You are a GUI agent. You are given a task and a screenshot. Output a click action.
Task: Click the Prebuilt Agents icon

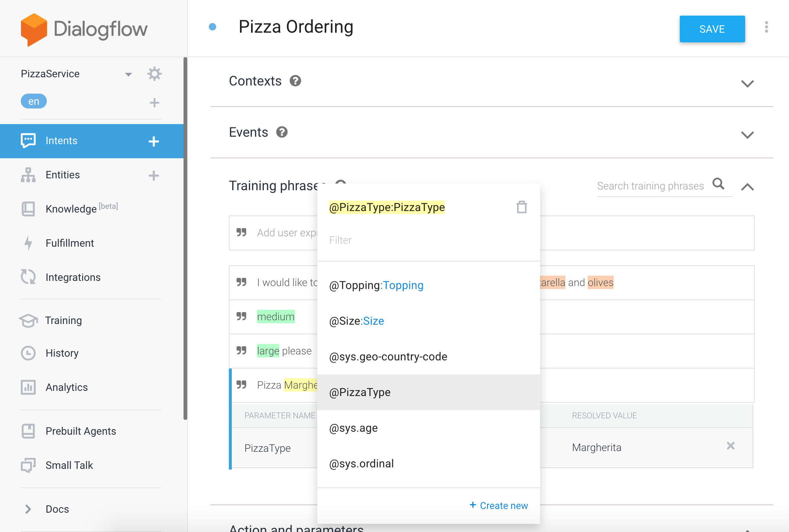coord(28,431)
